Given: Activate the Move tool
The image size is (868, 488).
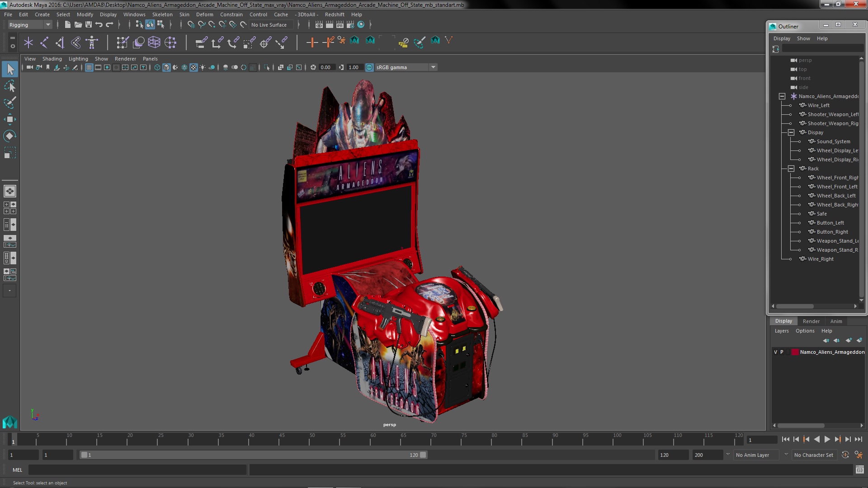Looking at the screenshot, I should [x=9, y=119].
